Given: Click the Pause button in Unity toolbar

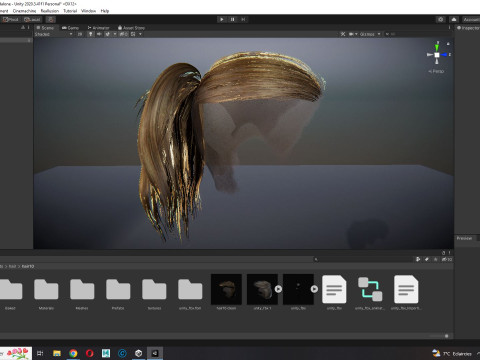Looking at the screenshot, I should [232, 19].
